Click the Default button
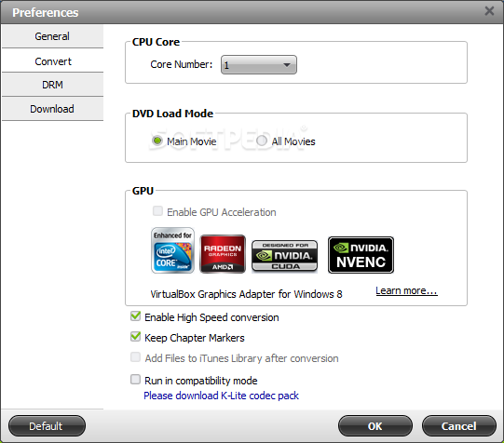Viewport: 504px width, 443px height. pyautogui.click(x=47, y=426)
